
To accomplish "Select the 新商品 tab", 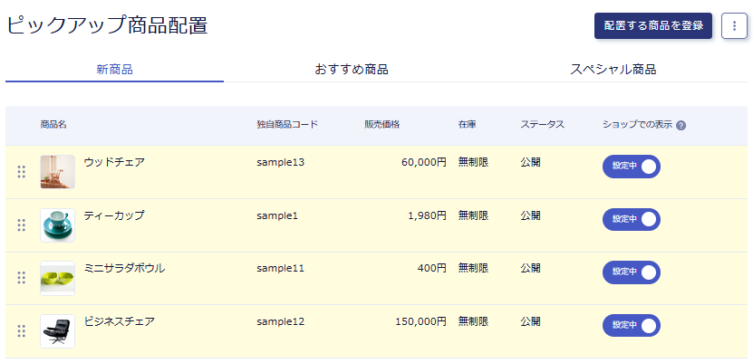I will (x=115, y=70).
